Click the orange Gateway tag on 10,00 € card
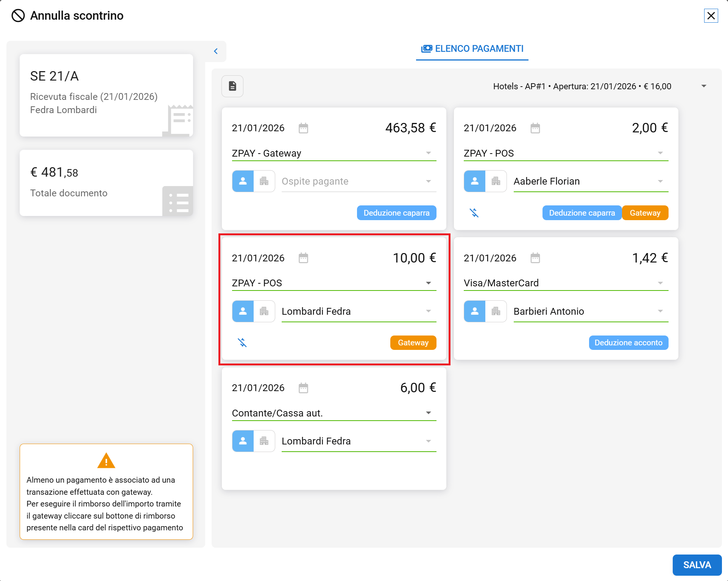728x581 pixels. tap(413, 343)
